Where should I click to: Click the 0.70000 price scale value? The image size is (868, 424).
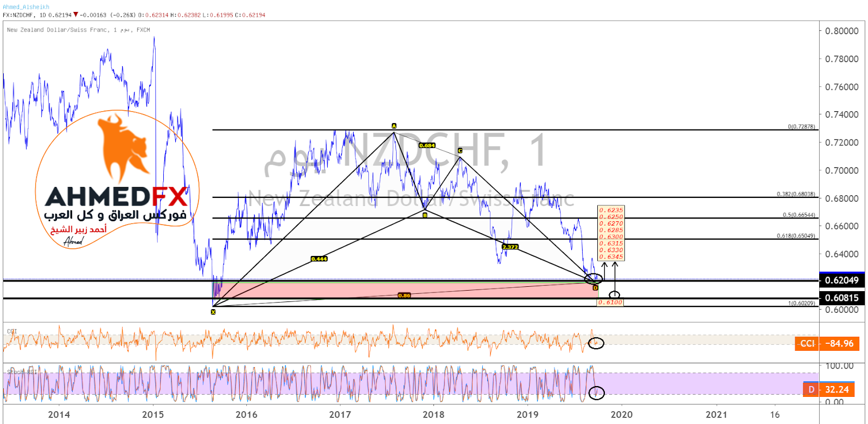point(842,170)
